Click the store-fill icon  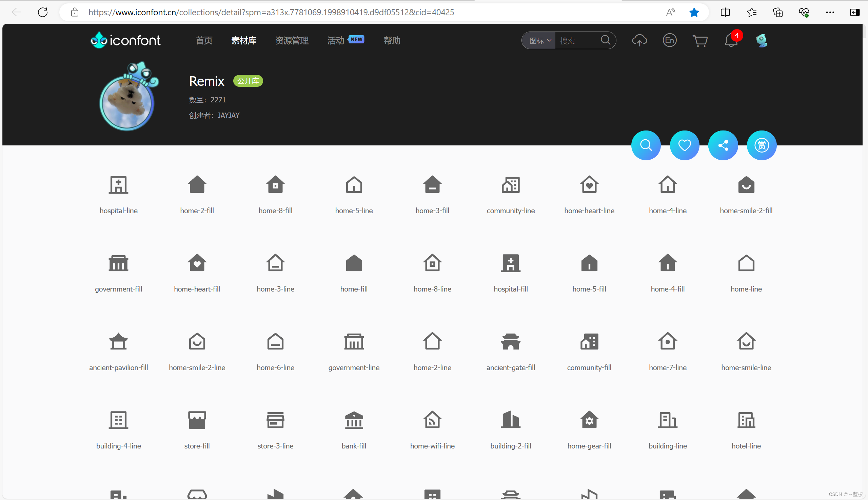tap(197, 420)
